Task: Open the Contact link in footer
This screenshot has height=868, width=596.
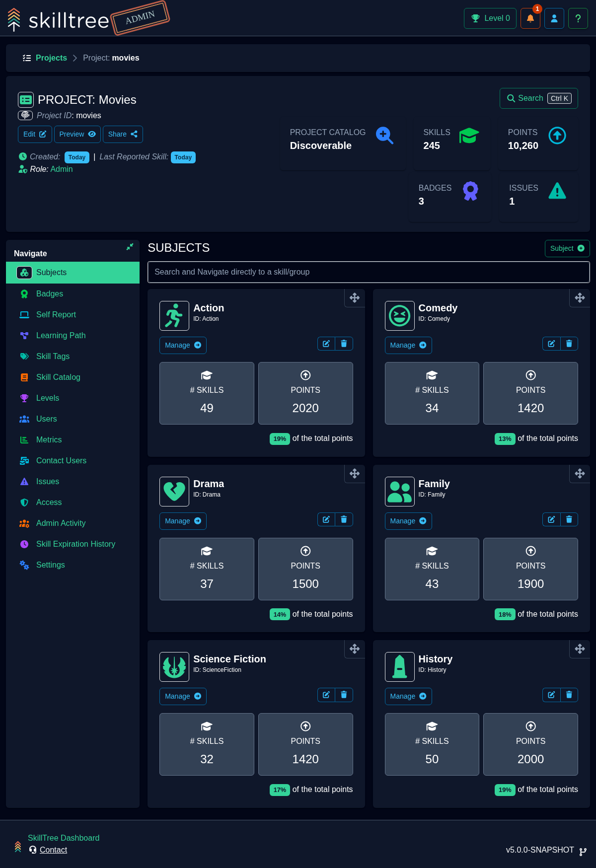Action: coord(53,850)
